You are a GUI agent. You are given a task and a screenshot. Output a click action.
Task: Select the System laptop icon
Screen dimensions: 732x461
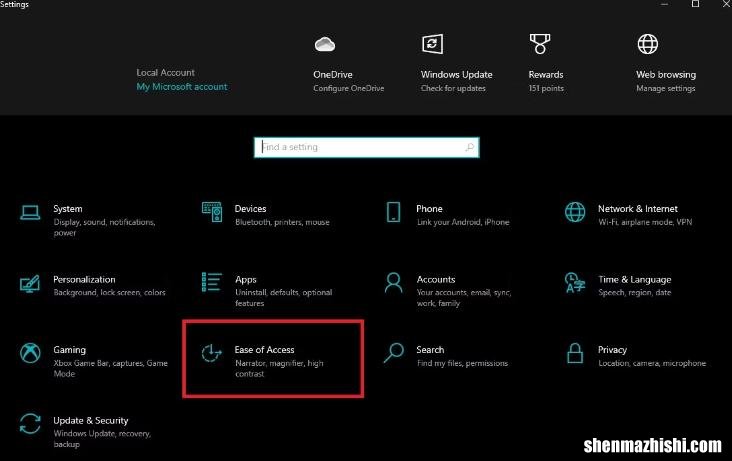pos(30,213)
